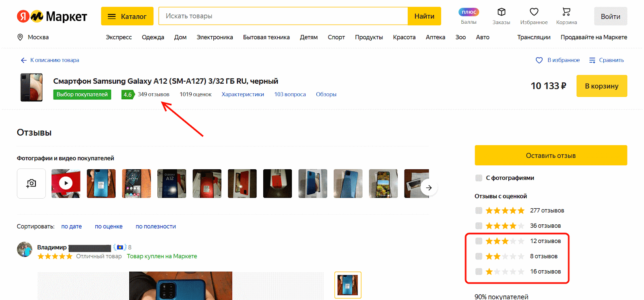Open the 103 вопроса link

coord(290,95)
